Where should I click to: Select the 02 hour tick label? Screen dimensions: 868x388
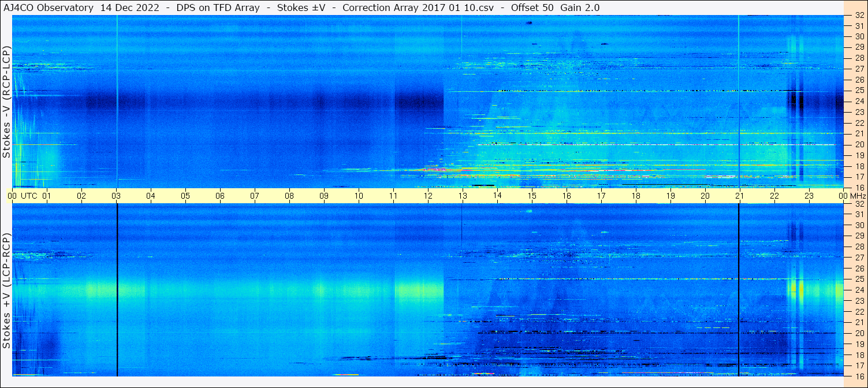tap(81, 196)
